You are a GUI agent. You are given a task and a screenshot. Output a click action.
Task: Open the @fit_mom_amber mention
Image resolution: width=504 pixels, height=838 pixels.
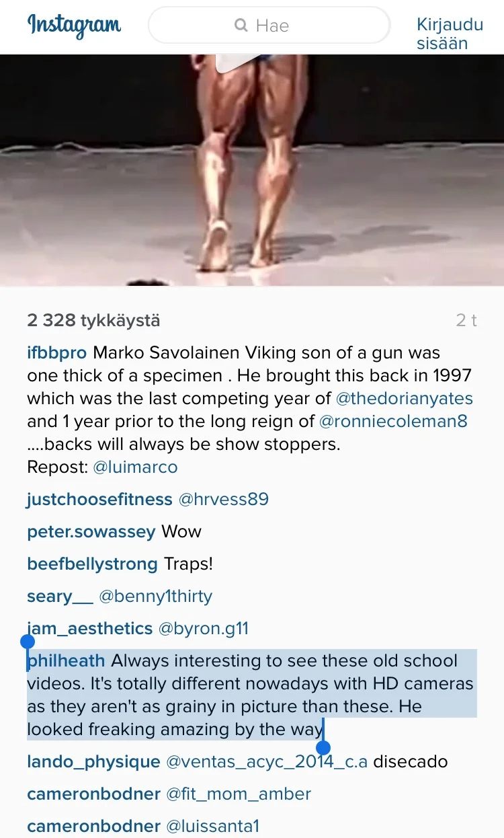click(239, 794)
